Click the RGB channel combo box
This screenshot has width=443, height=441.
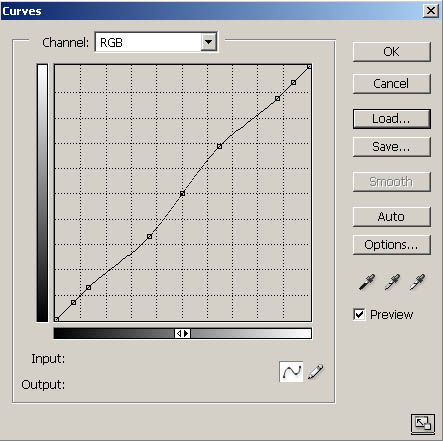tap(156, 42)
